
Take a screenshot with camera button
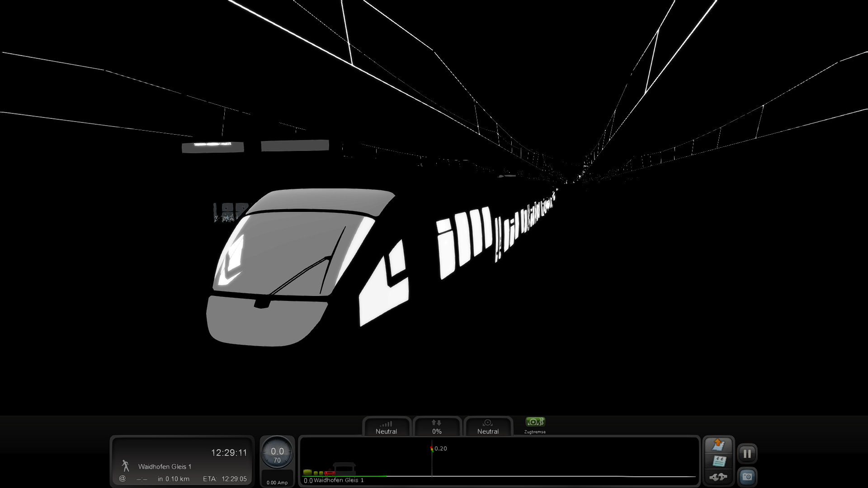coord(747,477)
